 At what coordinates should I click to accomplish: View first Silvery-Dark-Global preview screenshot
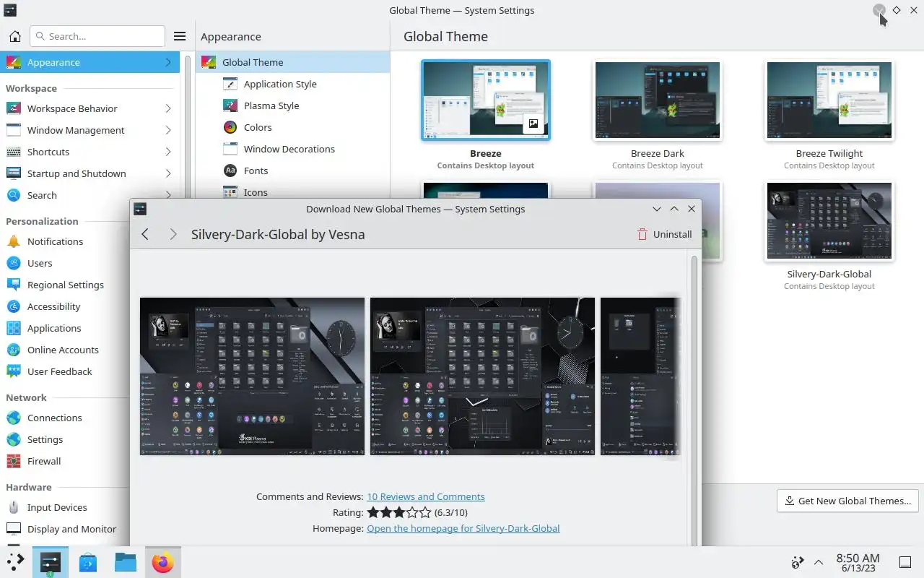tap(252, 376)
